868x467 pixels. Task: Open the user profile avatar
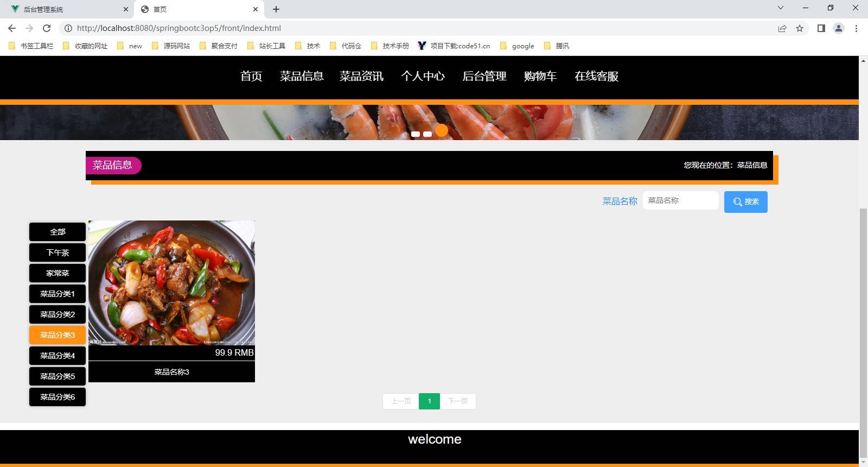click(x=839, y=28)
